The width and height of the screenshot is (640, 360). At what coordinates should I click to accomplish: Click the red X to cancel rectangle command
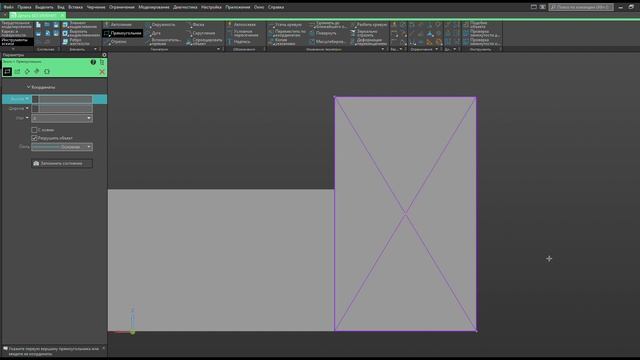point(102,72)
